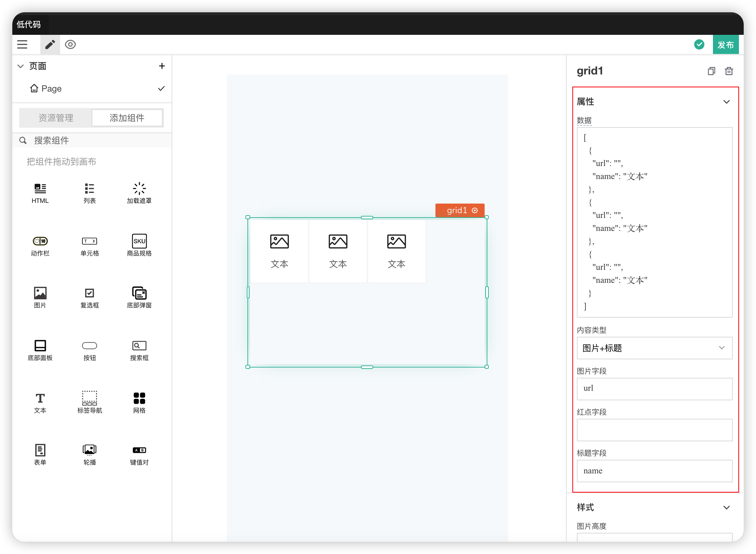Select the 网格 grid component icon
This screenshot has width=756, height=554.
(x=139, y=398)
